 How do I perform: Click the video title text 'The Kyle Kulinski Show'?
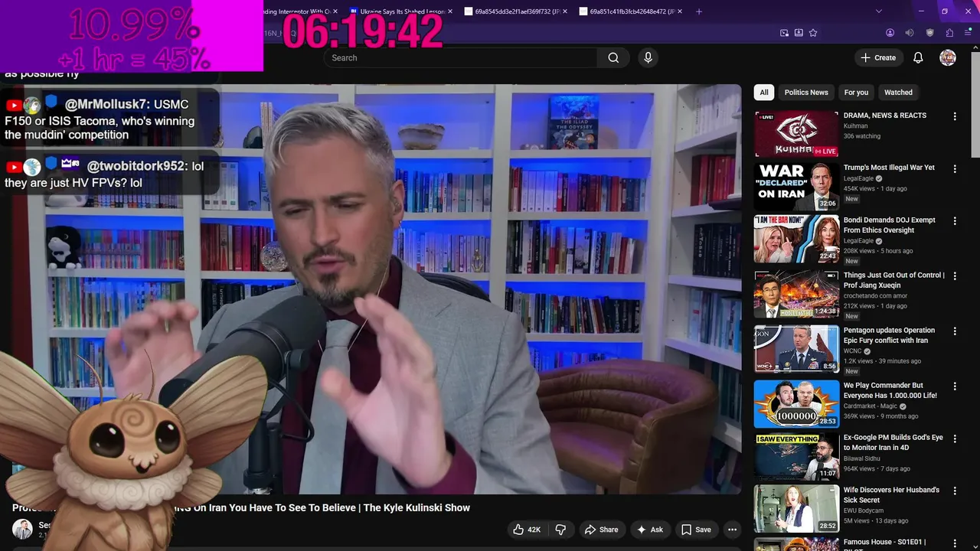click(417, 507)
